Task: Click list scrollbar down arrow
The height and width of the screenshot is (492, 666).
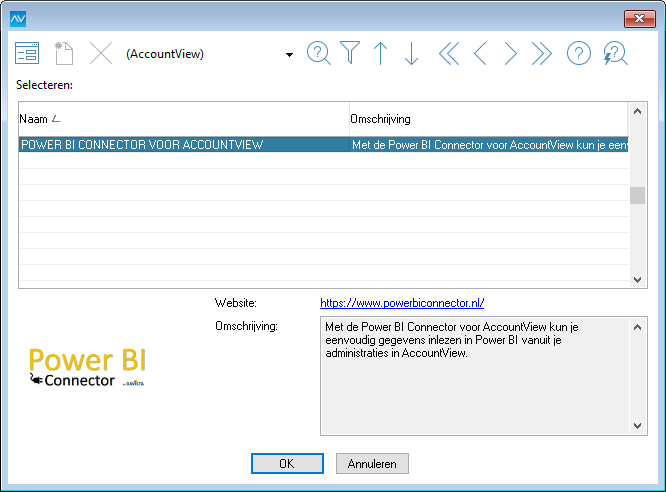Action: click(x=637, y=280)
